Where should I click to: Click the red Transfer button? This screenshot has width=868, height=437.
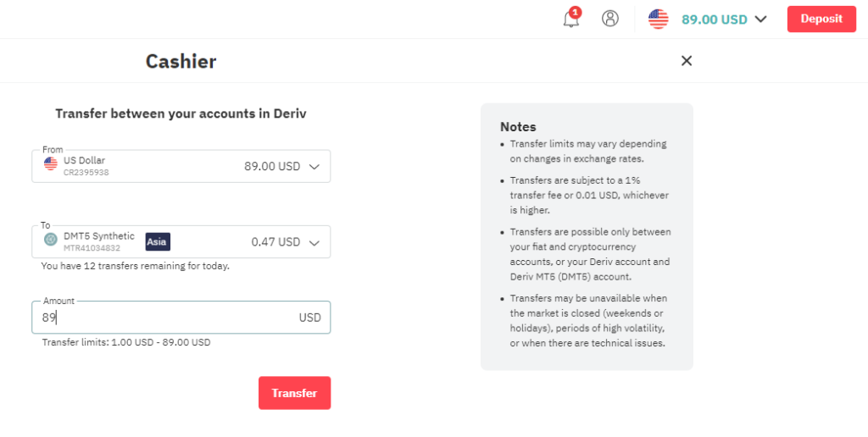pos(294,393)
